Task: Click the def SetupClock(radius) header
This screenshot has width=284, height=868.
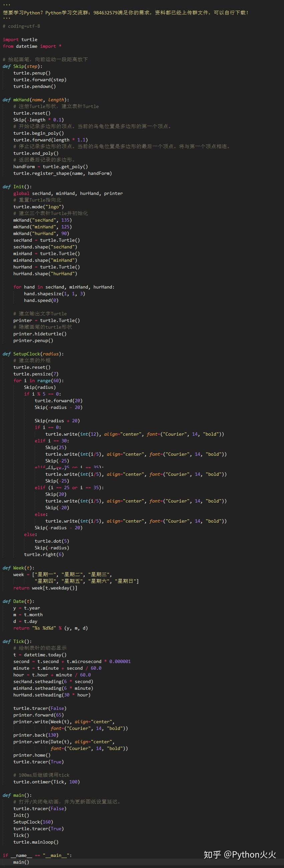Action: (33, 354)
